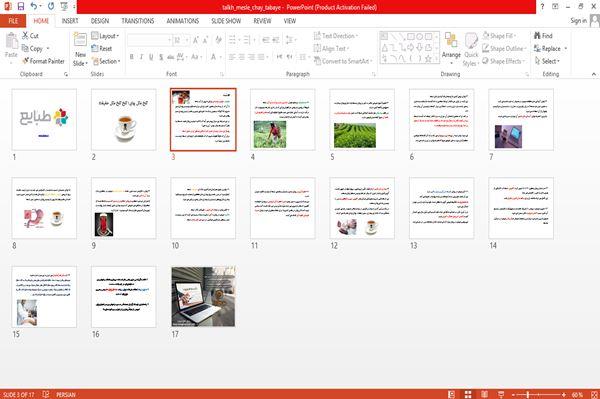Select slide 17 thumbnail with laptop
Viewport: 600px width, 399px height.
(x=203, y=297)
